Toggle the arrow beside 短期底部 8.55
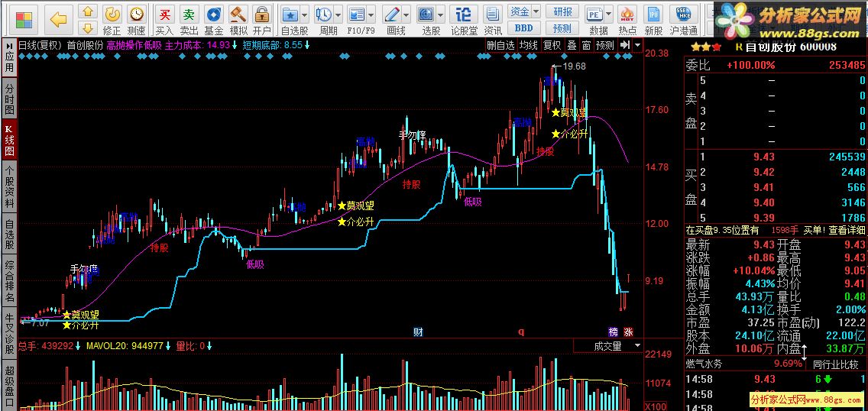 pos(307,45)
